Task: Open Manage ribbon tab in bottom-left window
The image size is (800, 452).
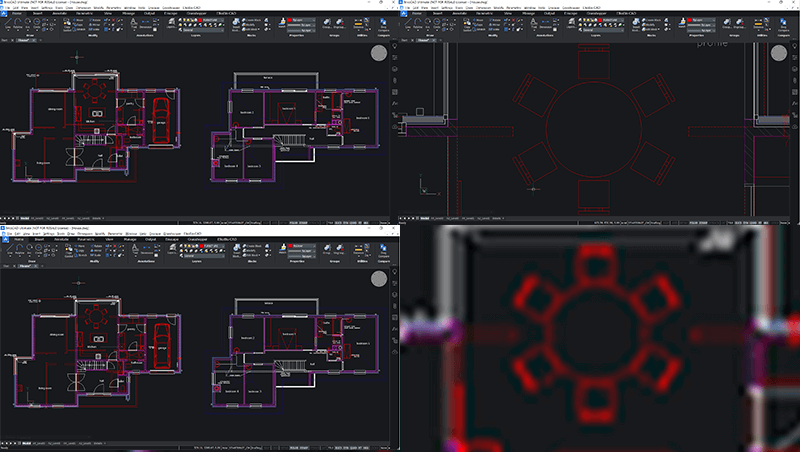Action: 130,239
